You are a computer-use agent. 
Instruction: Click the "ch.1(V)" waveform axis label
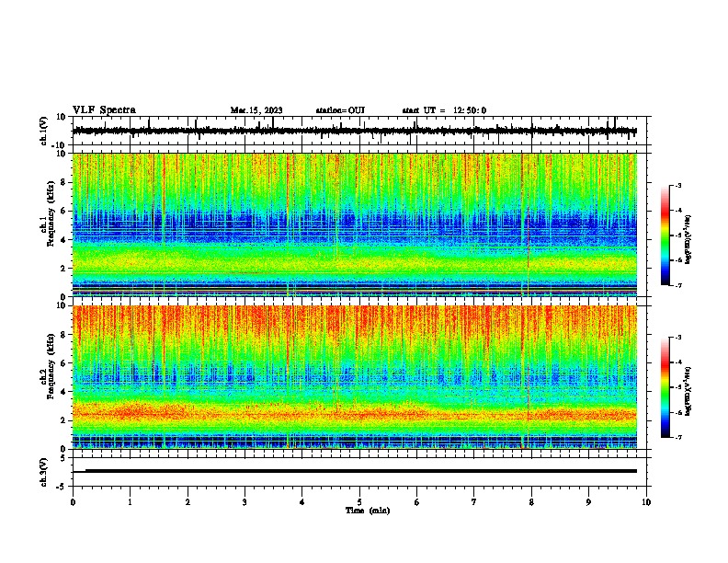(45, 131)
